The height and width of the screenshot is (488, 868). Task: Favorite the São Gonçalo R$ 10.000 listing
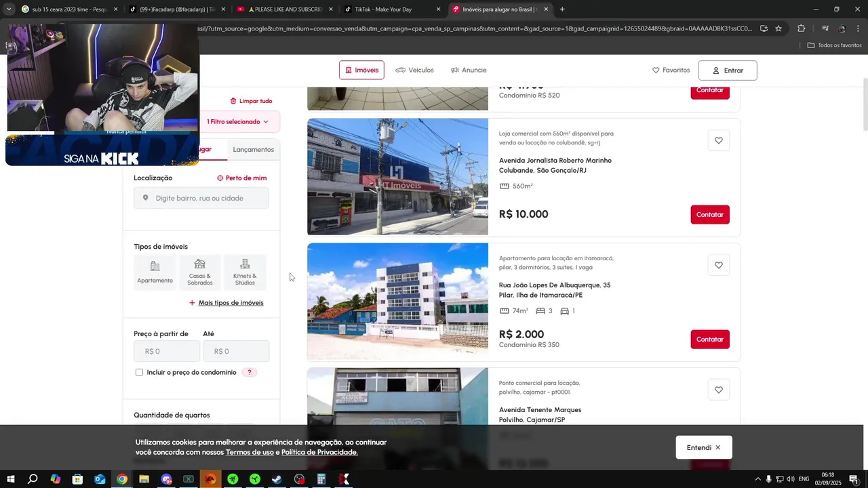click(x=719, y=140)
